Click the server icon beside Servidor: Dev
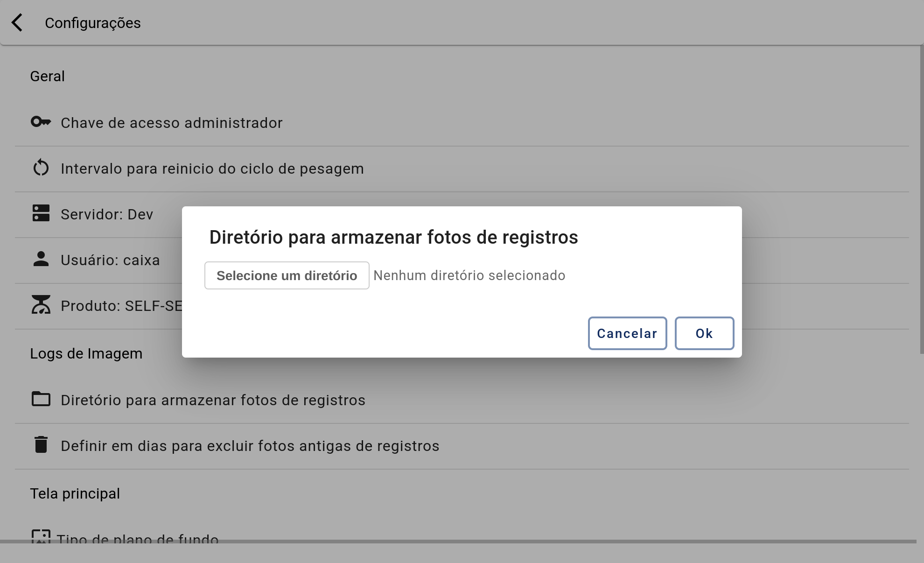The image size is (924, 563). (x=41, y=213)
